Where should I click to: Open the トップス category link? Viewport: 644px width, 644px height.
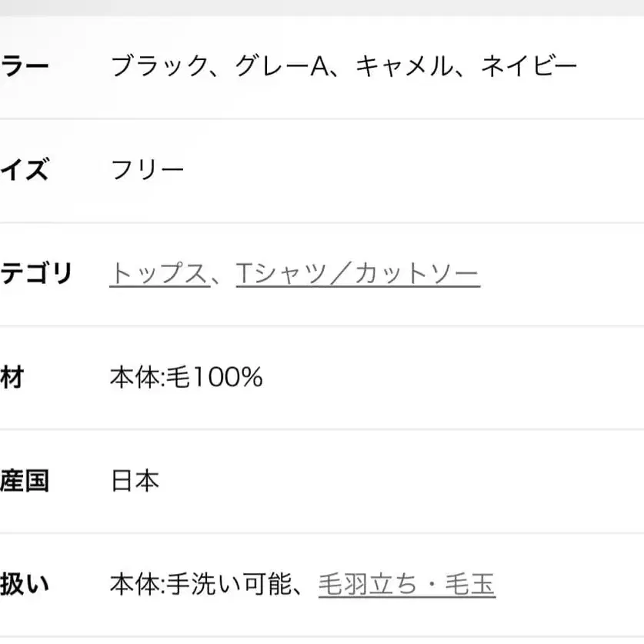pos(158,274)
